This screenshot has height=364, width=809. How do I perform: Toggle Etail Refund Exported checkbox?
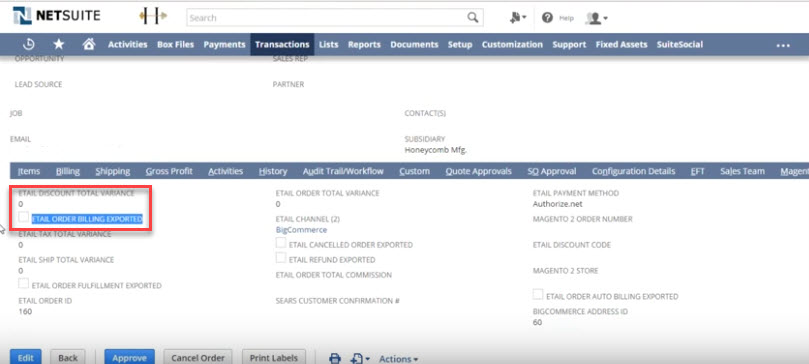pyautogui.click(x=281, y=258)
